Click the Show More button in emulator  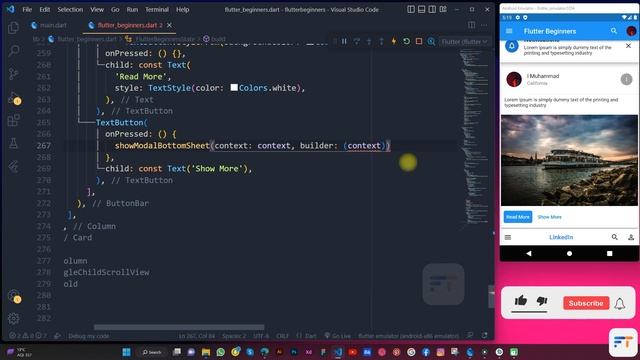point(549,217)
